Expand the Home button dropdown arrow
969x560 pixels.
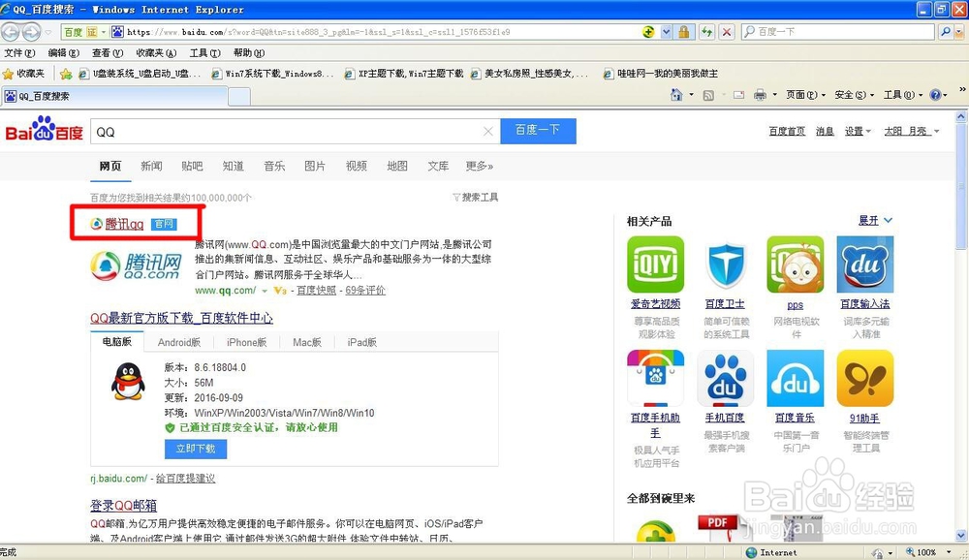[x=691, y=95]
